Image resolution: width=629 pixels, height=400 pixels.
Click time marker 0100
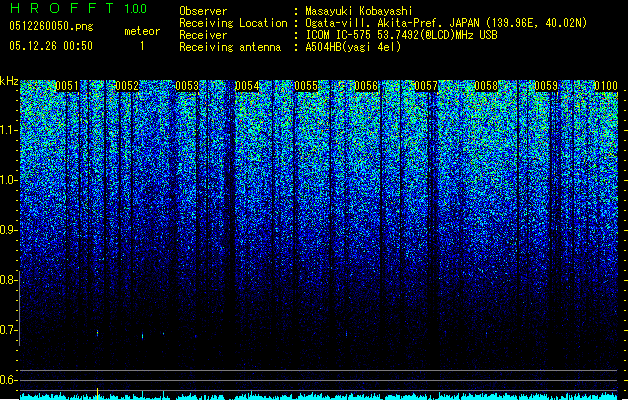(x=606, y=86)
